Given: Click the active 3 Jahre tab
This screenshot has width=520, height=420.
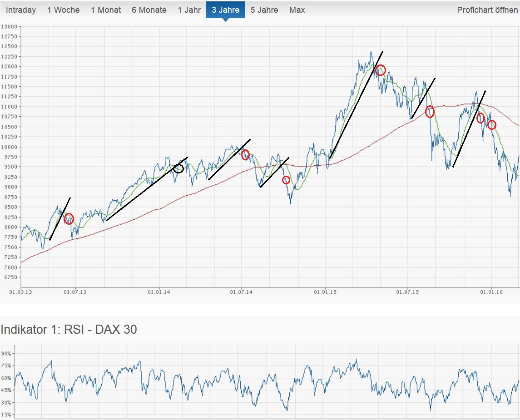Looking at the screenshot, I should click(x=226, y=10).
